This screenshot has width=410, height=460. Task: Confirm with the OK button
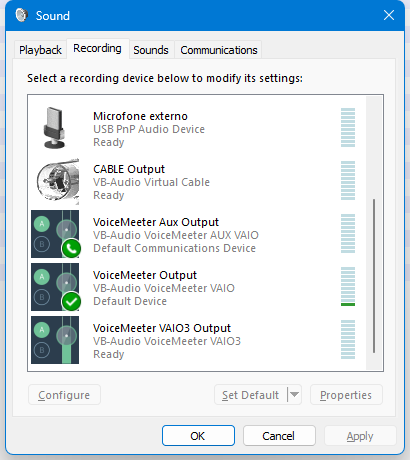198,436
